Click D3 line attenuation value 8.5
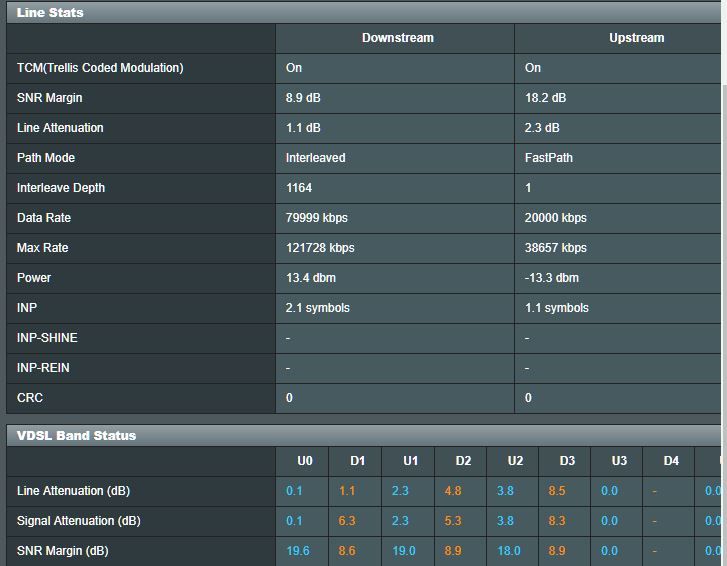This screenshot has height=566, width=727. [556, 491]
